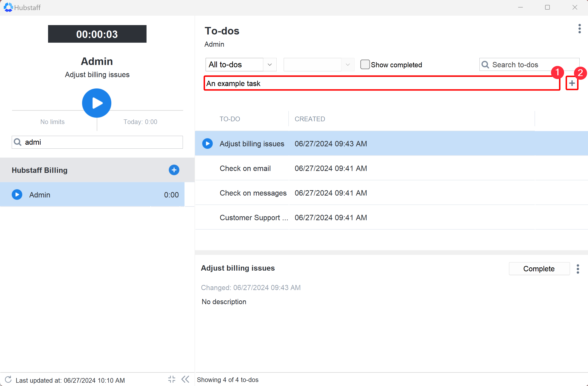Select the Adjust billing issues to-do name
Image resolution: width=588 pixels, height=386 pixels.
(x=252, y=144)
